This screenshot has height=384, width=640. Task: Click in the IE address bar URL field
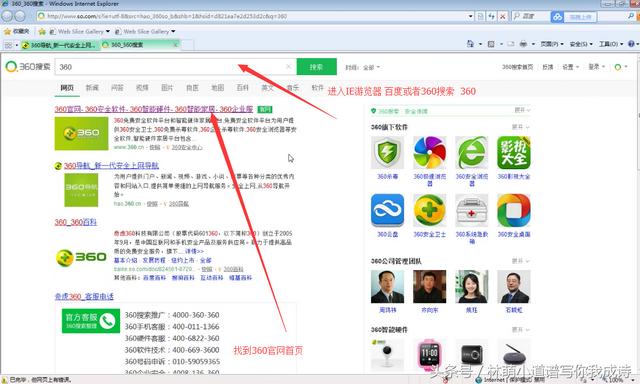point(253,16)
